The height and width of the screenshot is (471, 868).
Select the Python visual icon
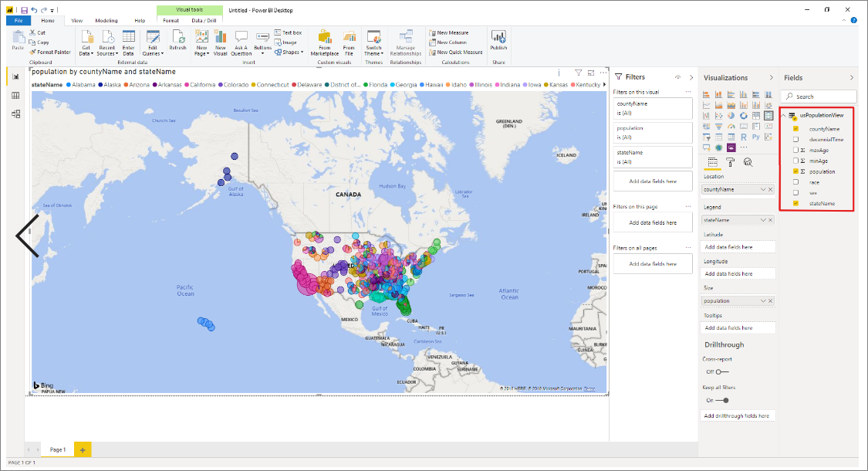pos(756,137)
